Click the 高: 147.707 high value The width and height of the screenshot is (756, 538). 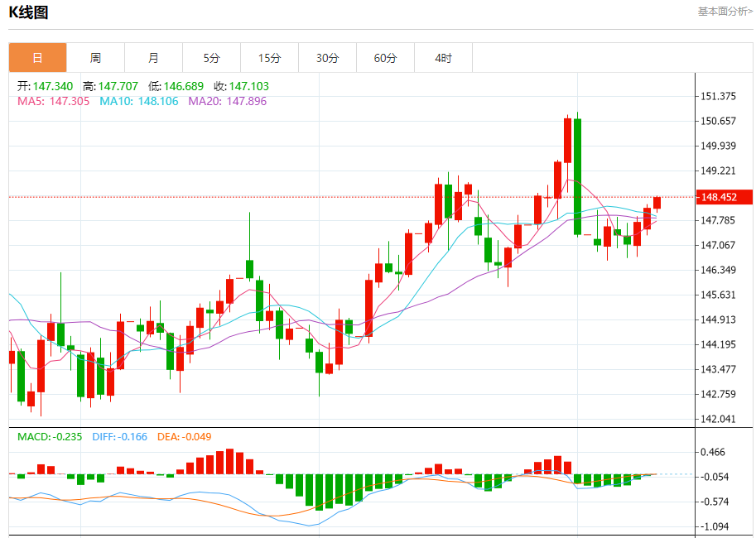110,86
